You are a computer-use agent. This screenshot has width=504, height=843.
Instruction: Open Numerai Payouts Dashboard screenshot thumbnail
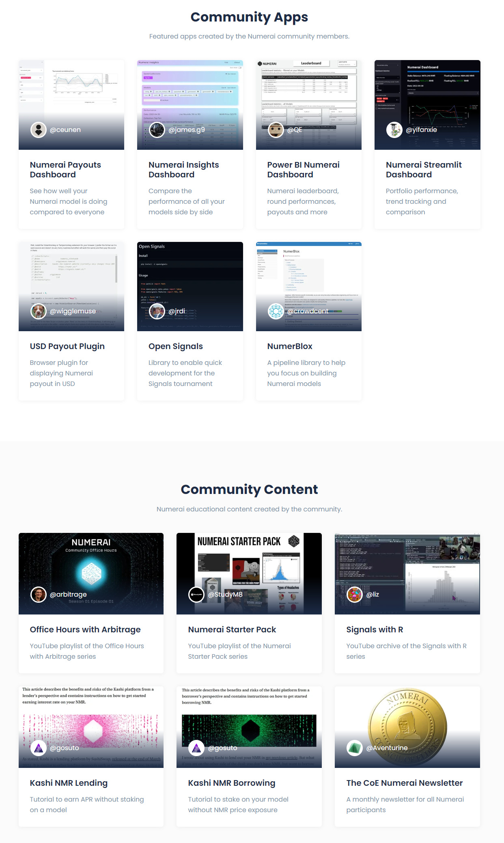[x=71, y=105]
